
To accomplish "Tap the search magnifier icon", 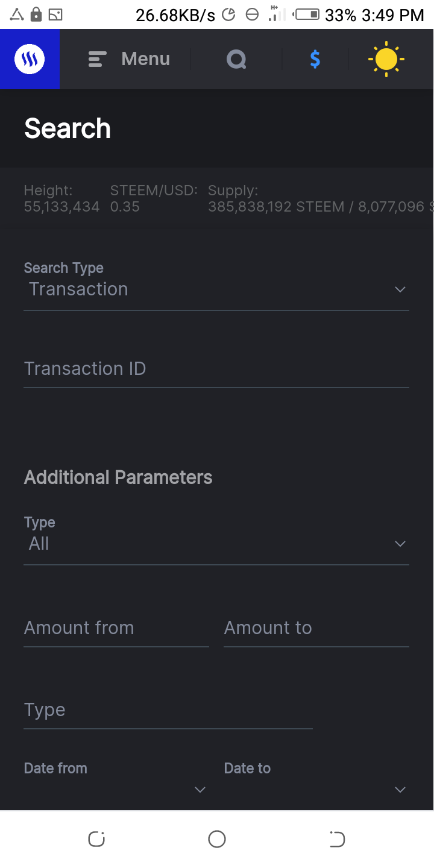I will (236, 59).
